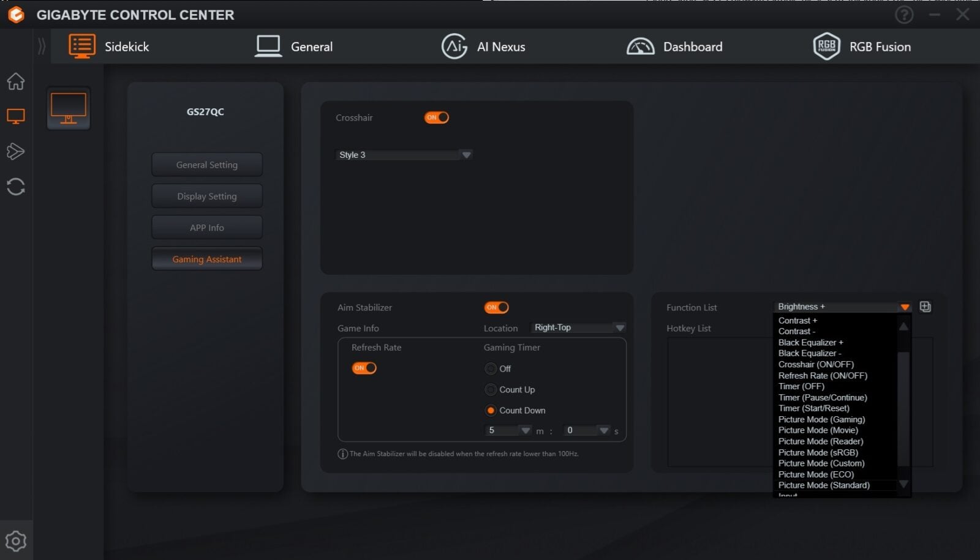This screenshot has width=980, height=560.
Task: Choose Picture Mode (Gaming) from function list
Action: coord(821,419)
